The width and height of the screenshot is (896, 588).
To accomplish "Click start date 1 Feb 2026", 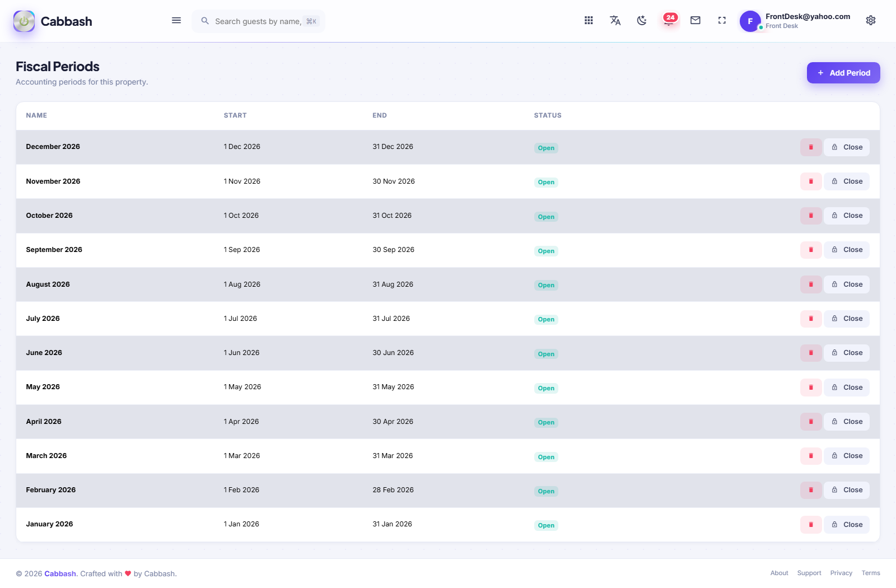I will 241,490.
